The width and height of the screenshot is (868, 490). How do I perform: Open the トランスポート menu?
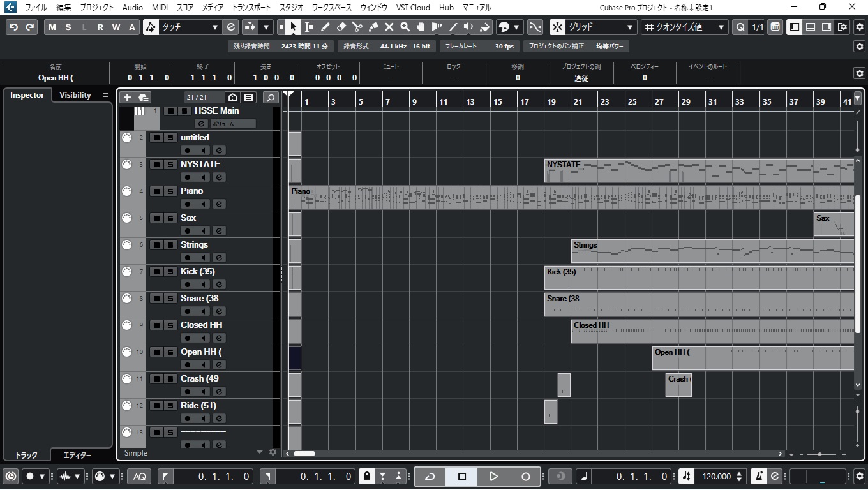[x=251, y=8]
